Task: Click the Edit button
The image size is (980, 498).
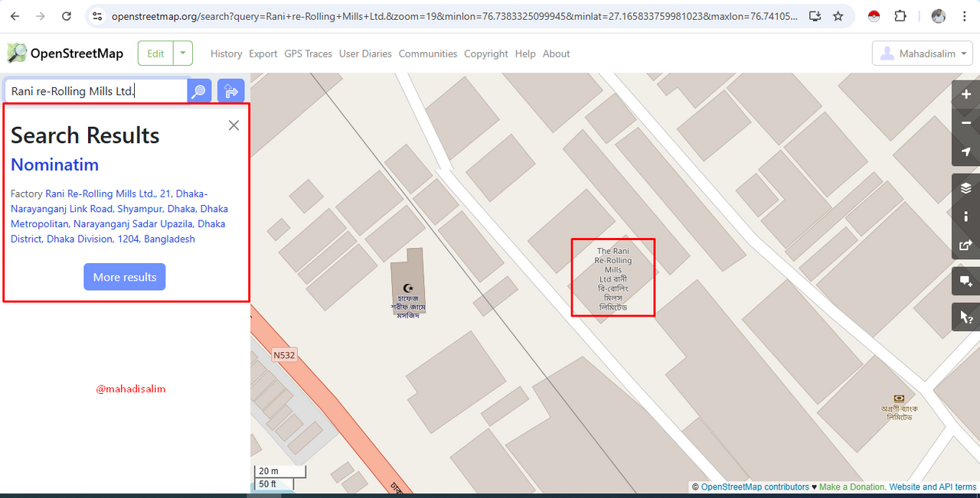Action: (155, 54)
